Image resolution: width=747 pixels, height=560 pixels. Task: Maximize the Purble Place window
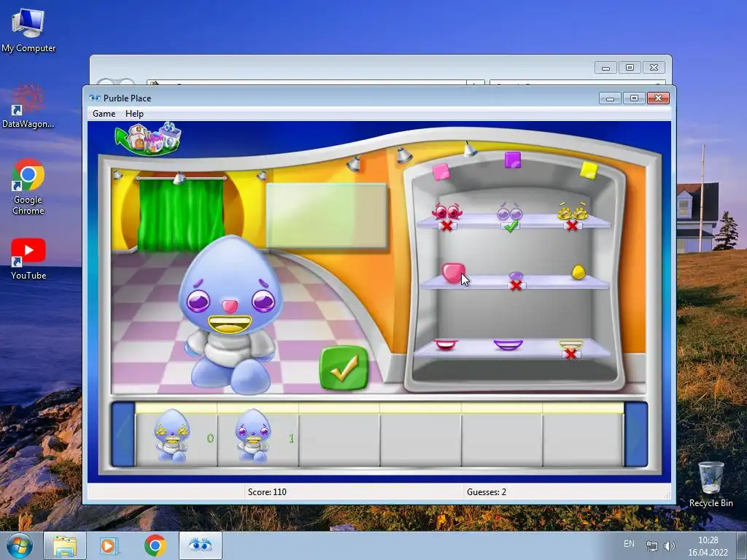pyautogui.click(x=634, y=98)
